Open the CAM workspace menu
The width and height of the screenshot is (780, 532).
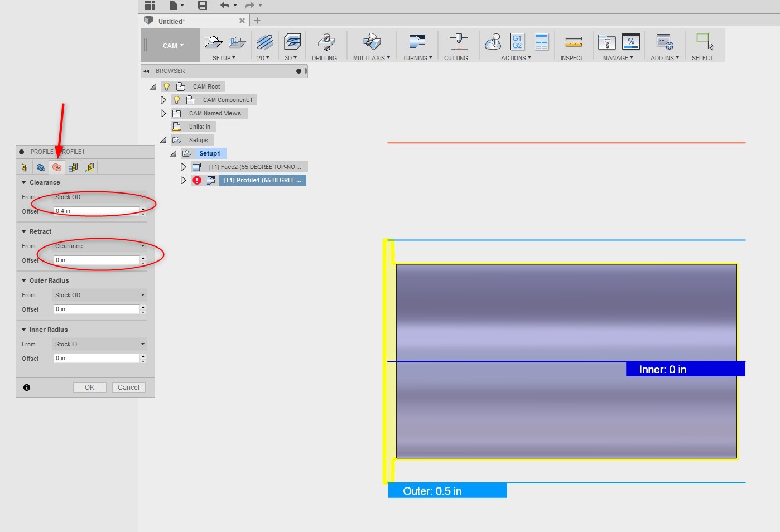tap(172, 46)
